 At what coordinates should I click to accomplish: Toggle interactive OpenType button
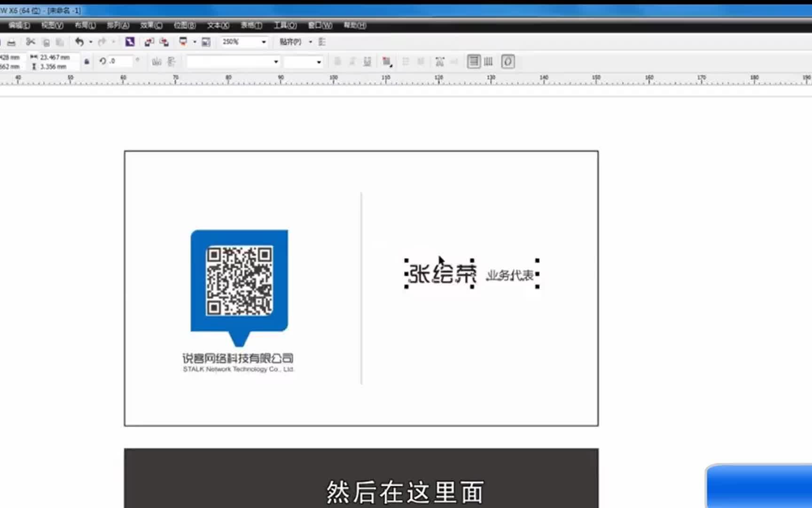point(508,62)
